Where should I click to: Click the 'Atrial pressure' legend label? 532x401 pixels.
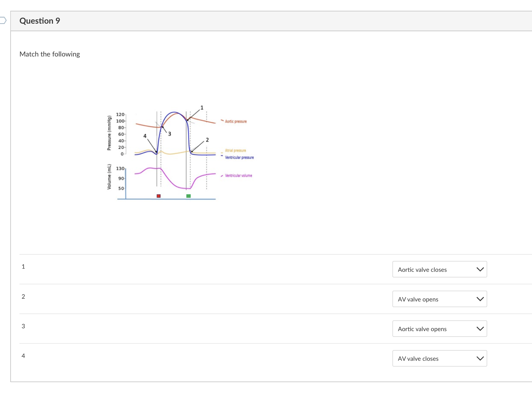[x=235, y=150]
